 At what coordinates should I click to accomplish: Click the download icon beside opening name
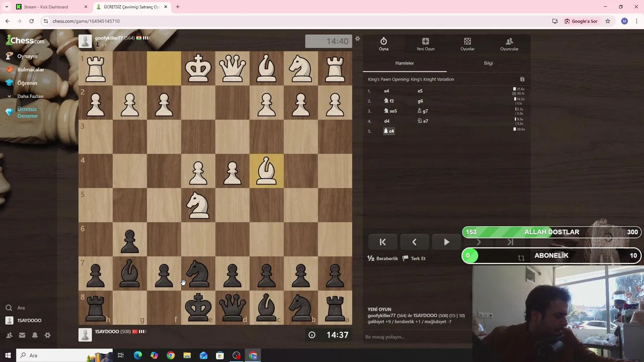point(522,79)
